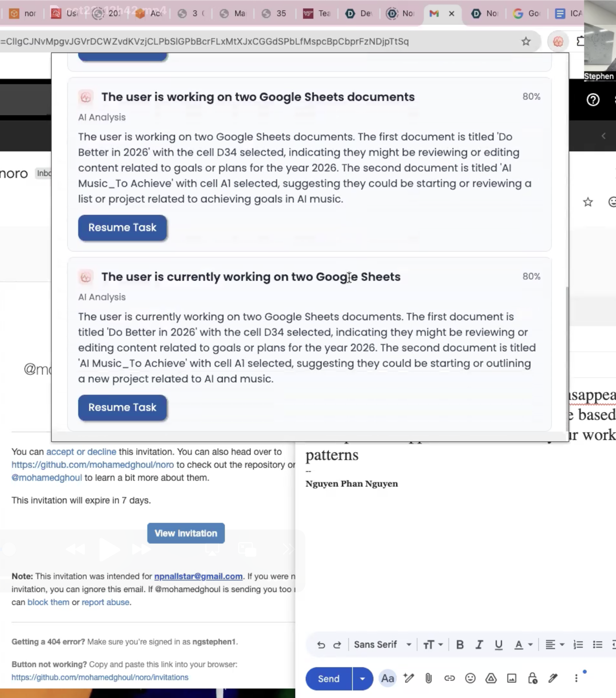Open more options three-dot menu in compose
Screen dimensions: 616x698
click(576, 678)
